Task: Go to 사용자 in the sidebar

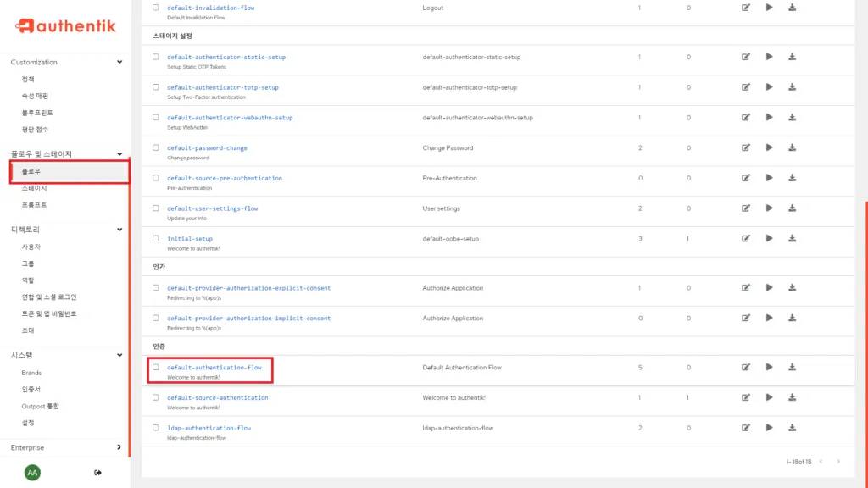Action: pos(31,247)
